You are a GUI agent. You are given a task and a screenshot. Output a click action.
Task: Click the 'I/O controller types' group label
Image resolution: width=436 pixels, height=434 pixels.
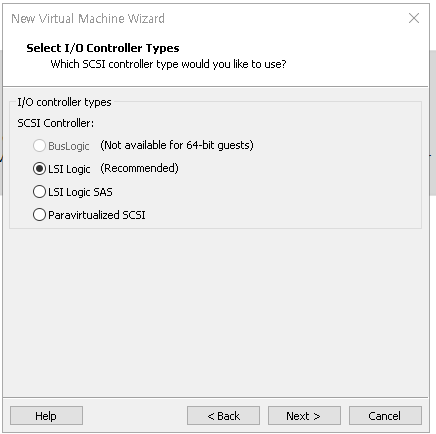coord(64,102)
